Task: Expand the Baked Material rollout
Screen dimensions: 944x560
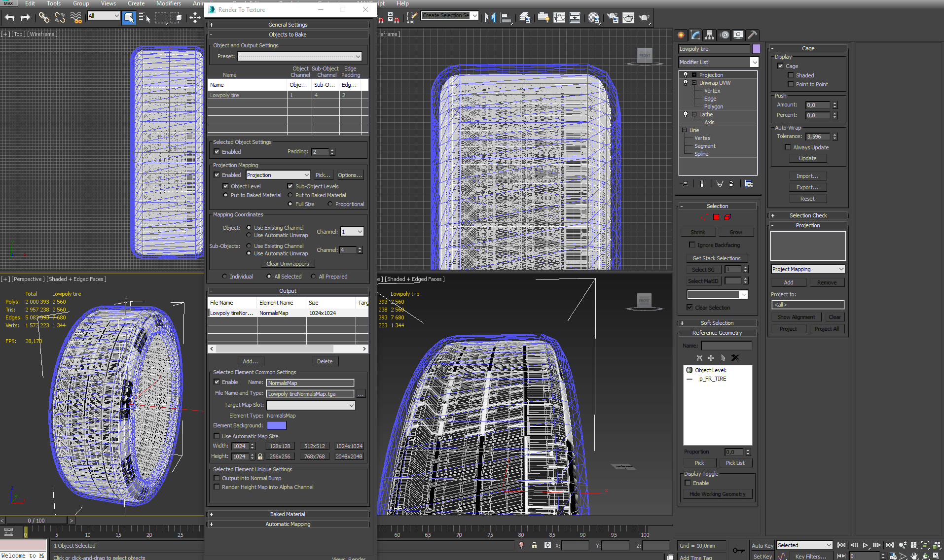Action: click(288, 514)
